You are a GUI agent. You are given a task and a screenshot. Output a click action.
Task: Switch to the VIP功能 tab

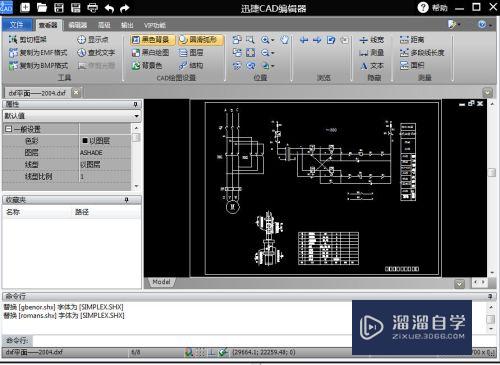pos(155,25)
